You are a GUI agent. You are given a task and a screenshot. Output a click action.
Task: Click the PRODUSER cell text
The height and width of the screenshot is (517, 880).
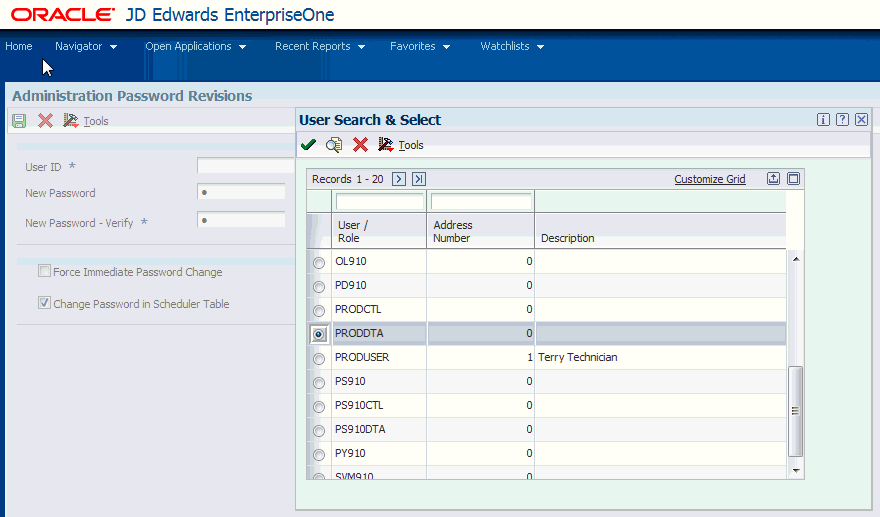362,357
